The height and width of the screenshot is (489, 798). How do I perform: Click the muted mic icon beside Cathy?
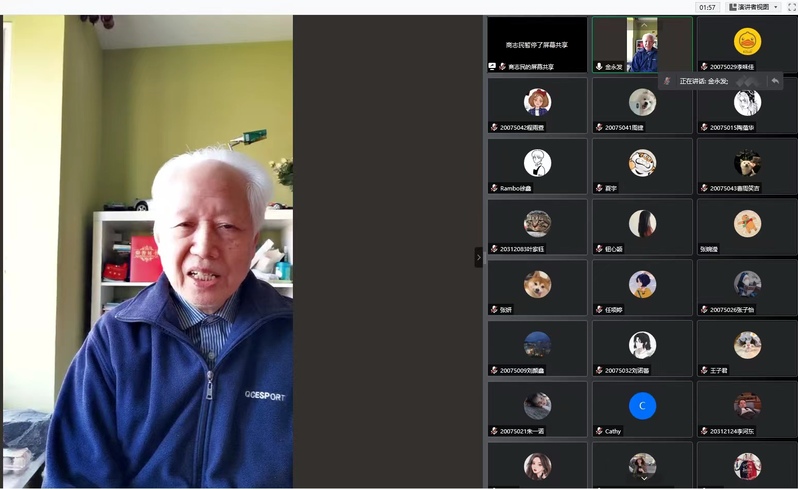(599, 431)
